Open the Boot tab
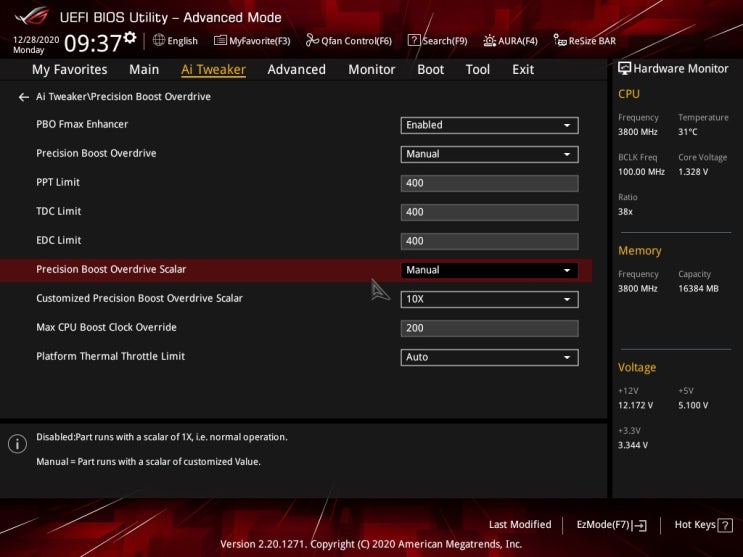Screen dimensions: 743x557 click(x=431, y=70)
